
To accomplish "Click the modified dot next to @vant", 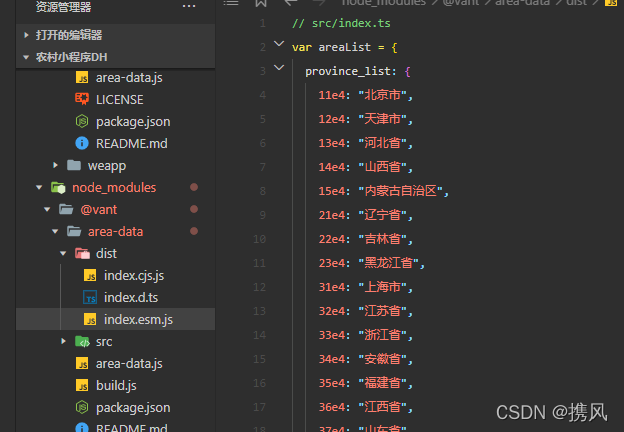I will click(x=194, y=209).
